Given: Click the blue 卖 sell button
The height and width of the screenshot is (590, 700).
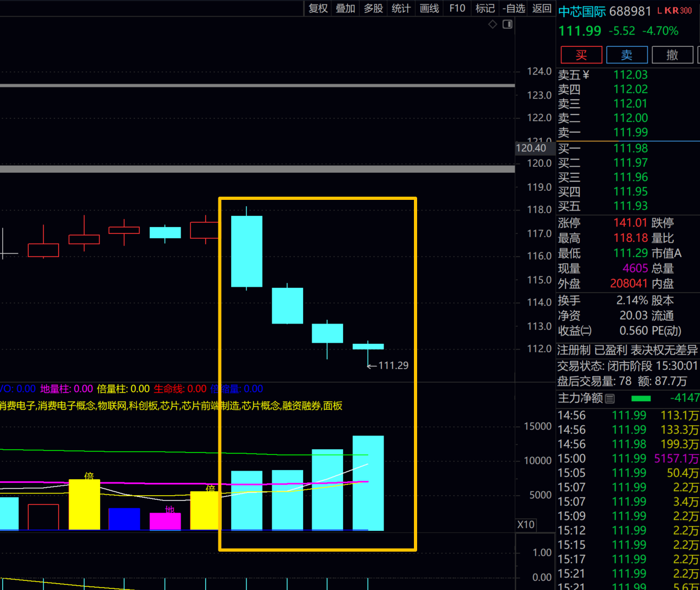Looking at the screenshot, I should [x=627, y=55].
